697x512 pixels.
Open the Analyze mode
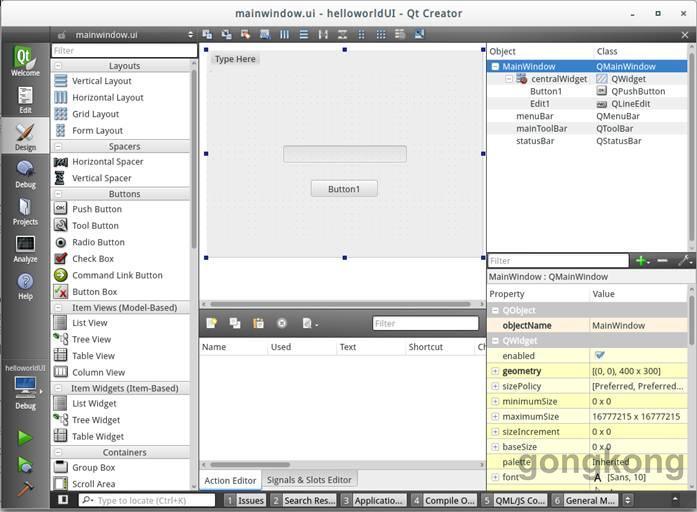tap(25, 249)
